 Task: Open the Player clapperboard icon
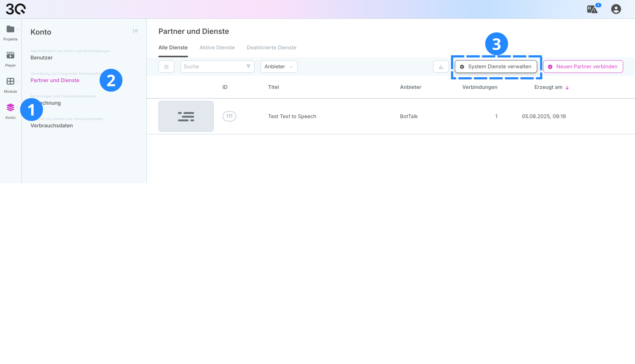tap(10, 55)
